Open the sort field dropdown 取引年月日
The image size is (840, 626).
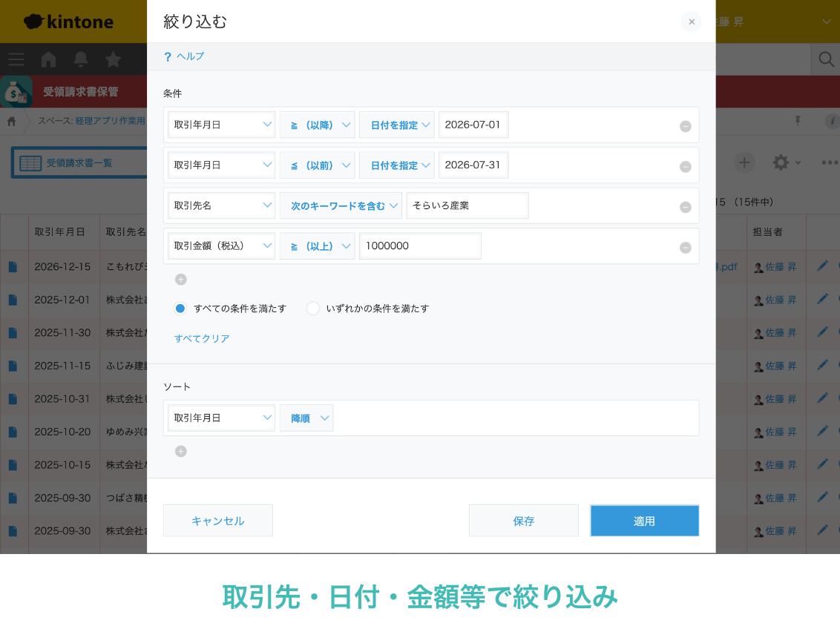tap(221, 418)
